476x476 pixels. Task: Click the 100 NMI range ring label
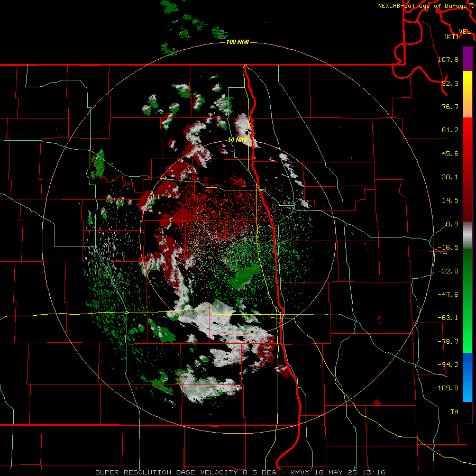237,42
